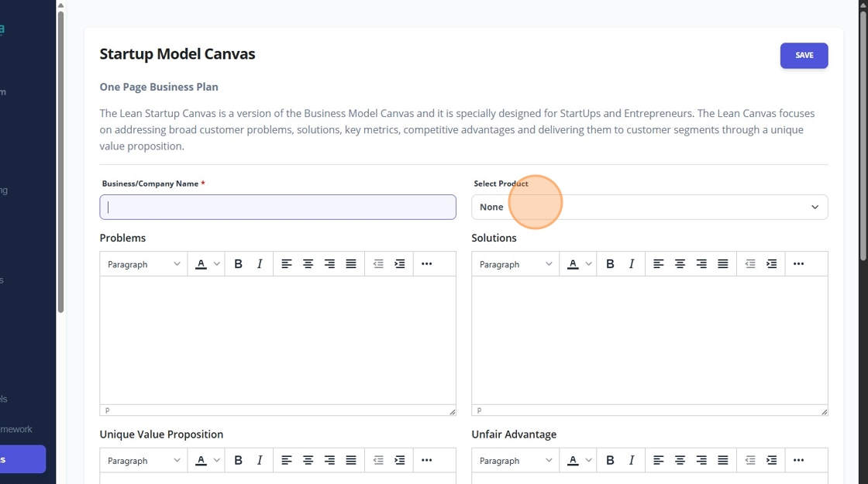868x484 pixels.
Task: Open the Select Product dropdown
Action: 649,208
